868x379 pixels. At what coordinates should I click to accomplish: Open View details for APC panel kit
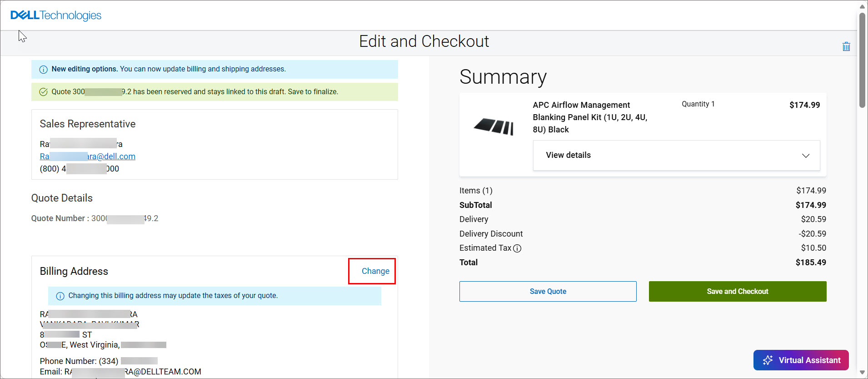click(676, 156)
